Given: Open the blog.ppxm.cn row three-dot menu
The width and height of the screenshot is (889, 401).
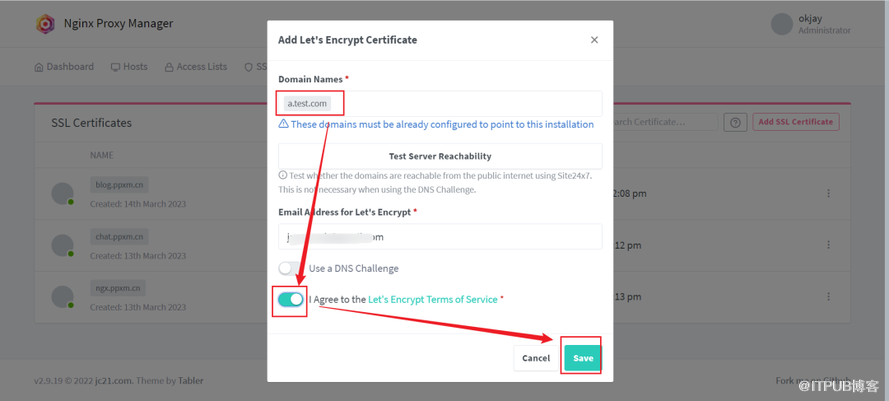Looking at the screenshot, I should 828,193.
